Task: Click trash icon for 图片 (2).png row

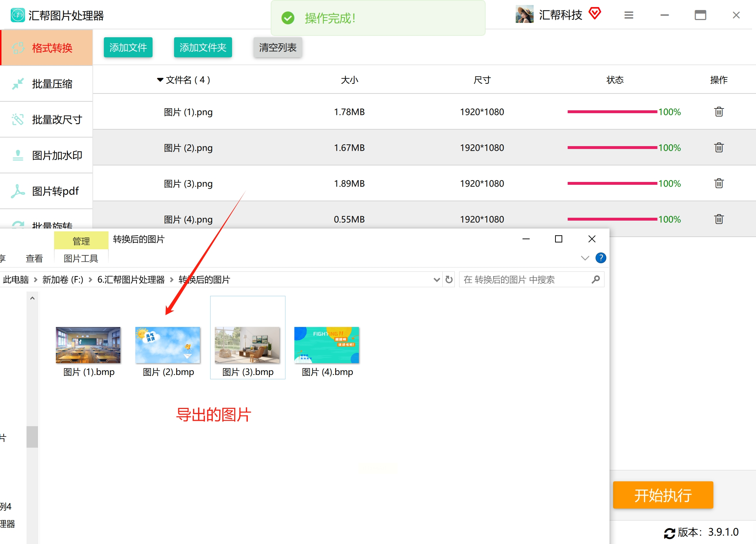Action: click(719, 148)
